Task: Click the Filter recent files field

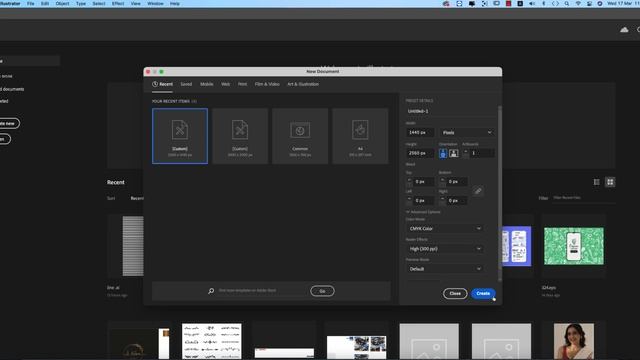Action: tap(584, 198)
